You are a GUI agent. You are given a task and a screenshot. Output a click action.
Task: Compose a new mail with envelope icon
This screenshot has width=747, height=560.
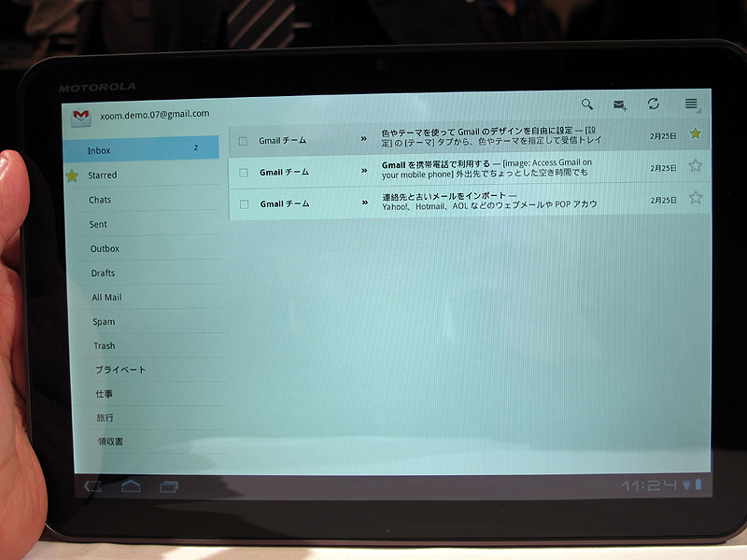coord(619,105)
